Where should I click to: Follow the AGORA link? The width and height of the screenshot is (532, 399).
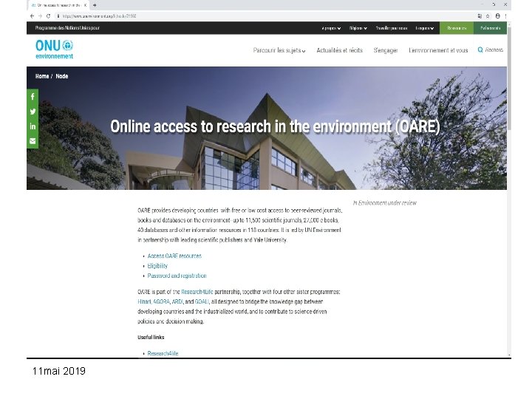(162, 301)
